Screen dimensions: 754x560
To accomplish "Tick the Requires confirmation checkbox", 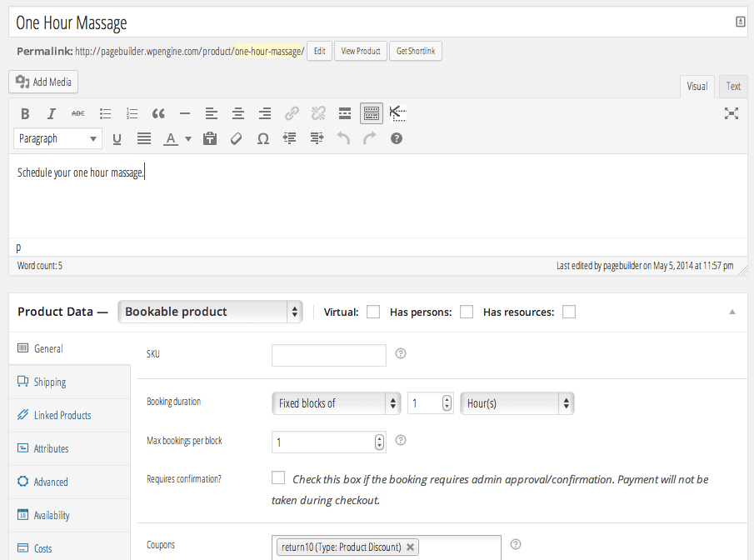I will point(278,478).
